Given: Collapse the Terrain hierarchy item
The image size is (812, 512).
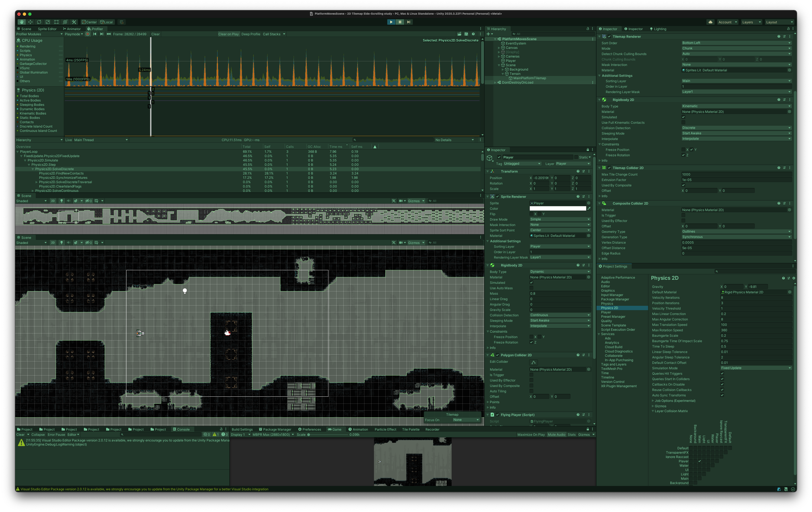Looking at the screenshot, I should click(503, 74).
